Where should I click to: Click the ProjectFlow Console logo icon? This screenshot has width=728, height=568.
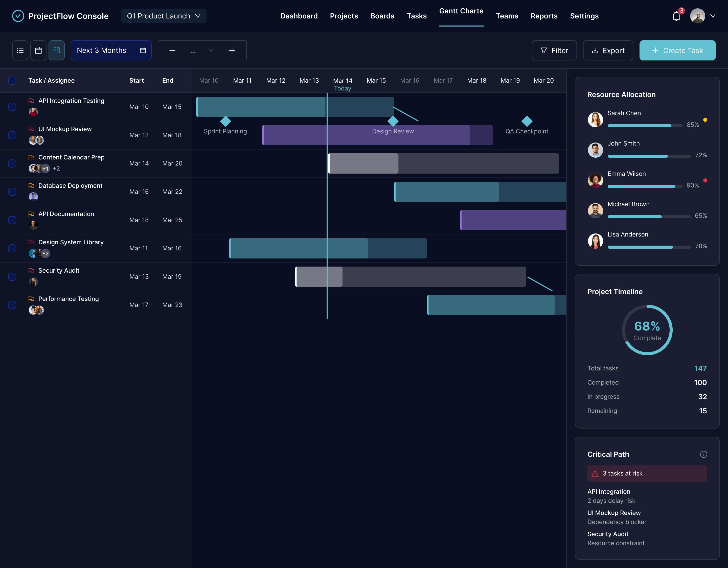[x=18, y=16]
